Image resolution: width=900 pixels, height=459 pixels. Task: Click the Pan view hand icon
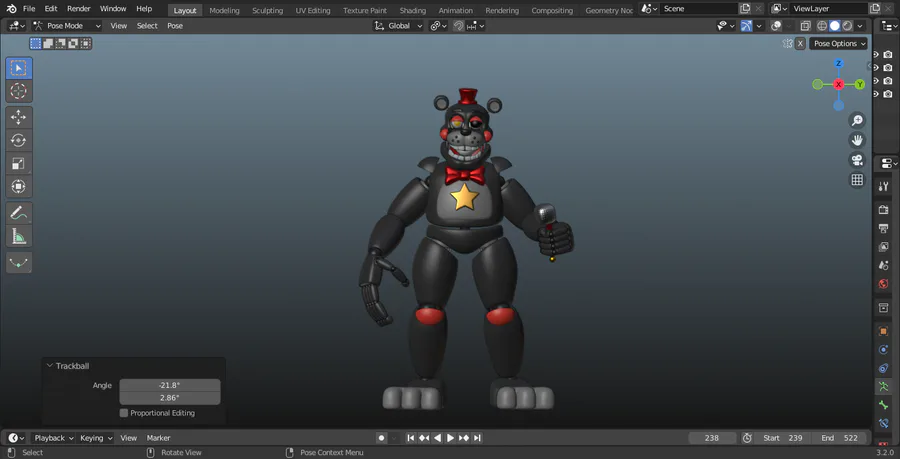[857, 140]
